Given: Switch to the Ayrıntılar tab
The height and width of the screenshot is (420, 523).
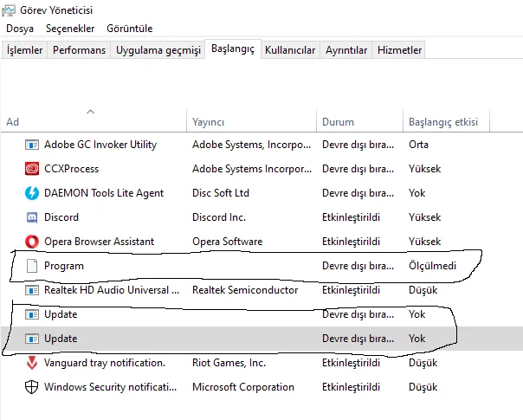Looking at the screenshot, I should click(x=346, y=50).
